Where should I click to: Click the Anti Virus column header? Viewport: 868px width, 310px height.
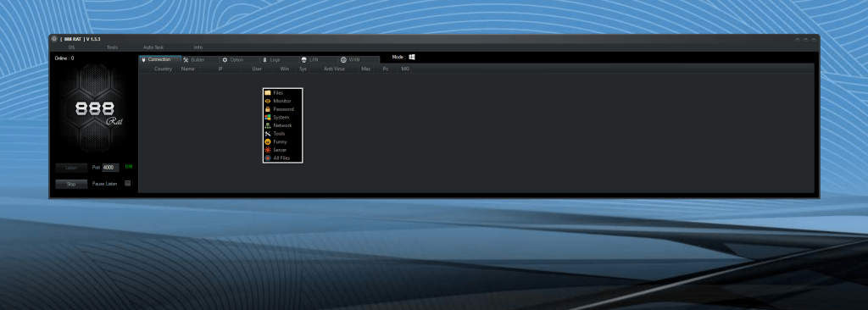(x=334, y=69)
